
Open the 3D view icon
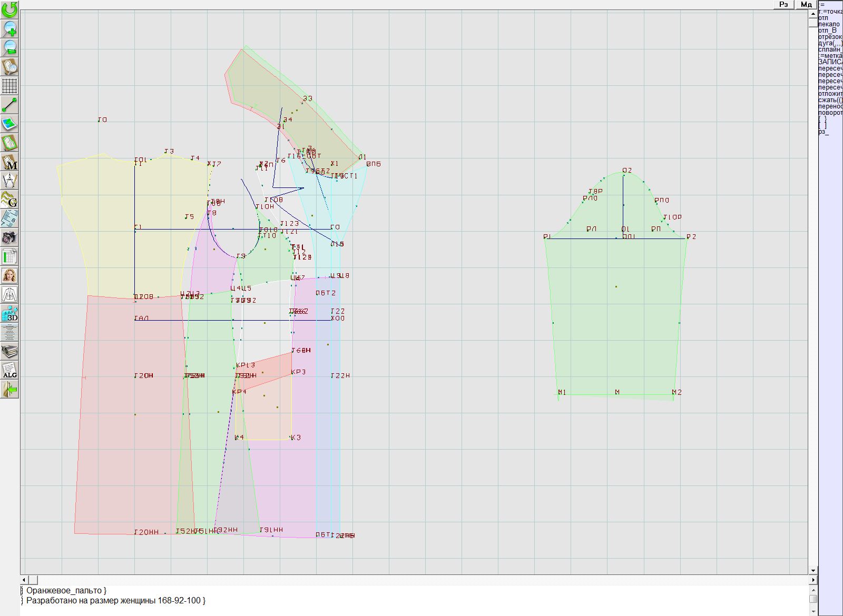tap(9, 313)
